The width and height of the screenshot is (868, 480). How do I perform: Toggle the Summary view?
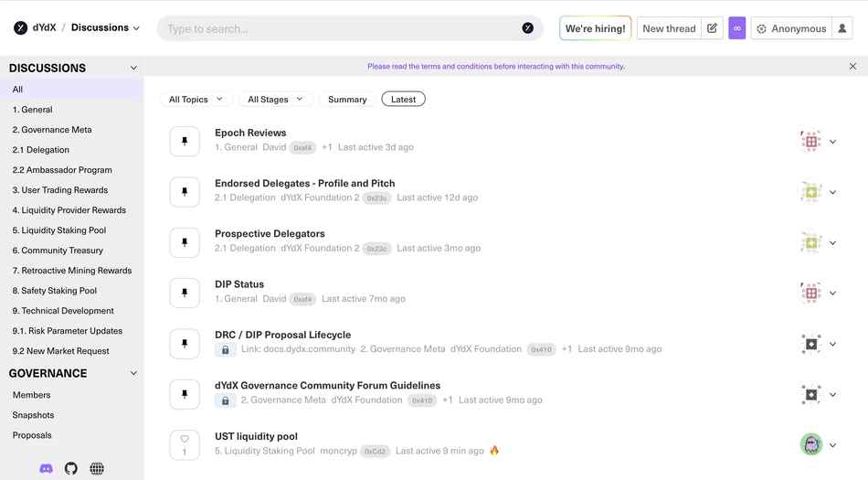pyautogui.click(x=347, y=99)
